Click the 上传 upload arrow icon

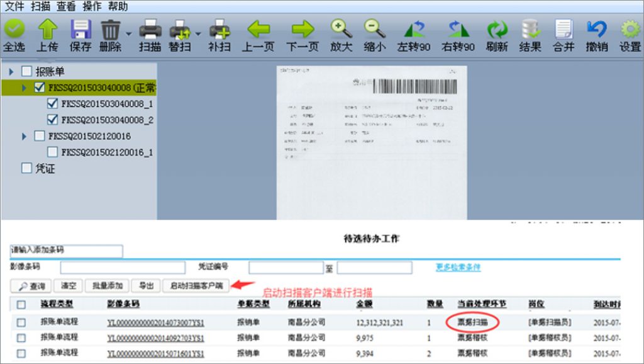(48, 30)
